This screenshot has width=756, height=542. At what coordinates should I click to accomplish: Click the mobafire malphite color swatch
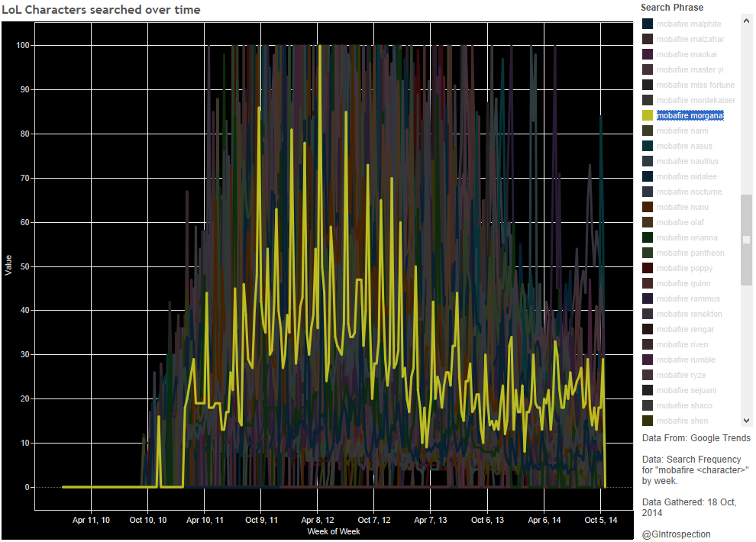(x=648, y=24)
